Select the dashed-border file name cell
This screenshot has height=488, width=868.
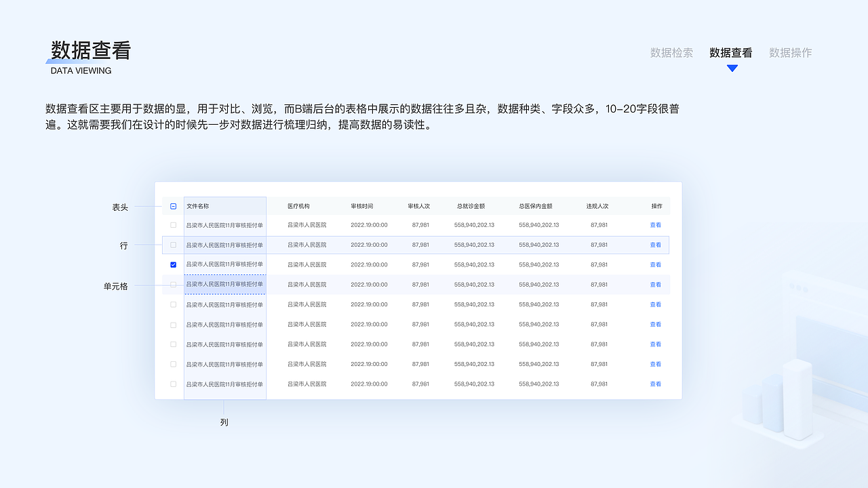225,285
